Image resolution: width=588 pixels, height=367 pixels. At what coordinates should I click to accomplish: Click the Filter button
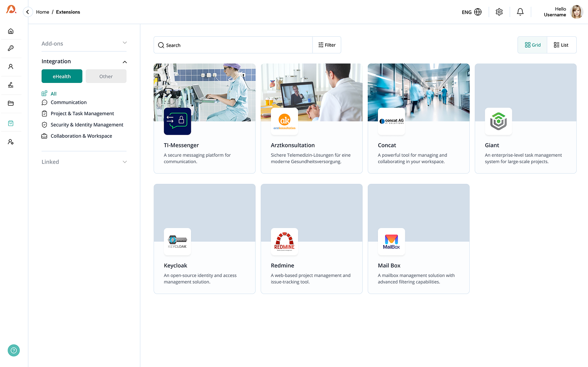click(x=327, y=45)
